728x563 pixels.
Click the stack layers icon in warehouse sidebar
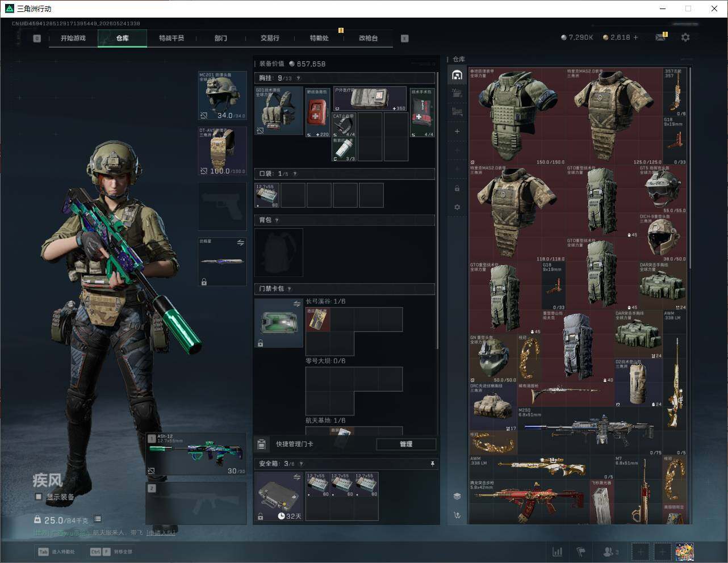(457, 496)
